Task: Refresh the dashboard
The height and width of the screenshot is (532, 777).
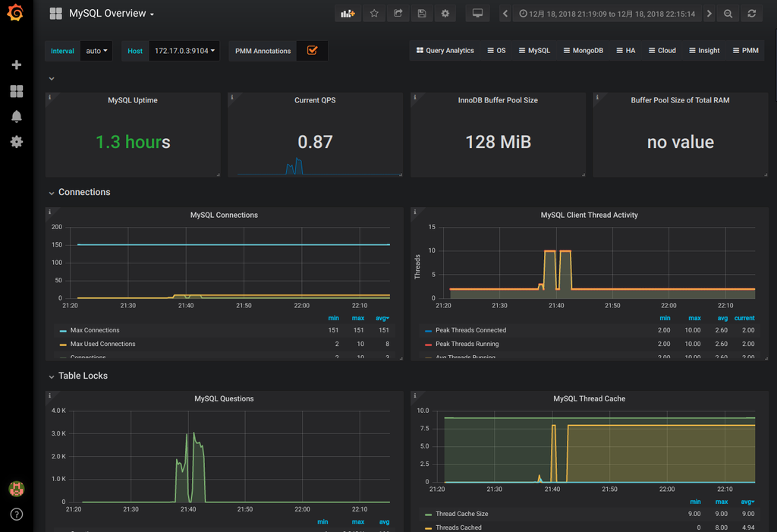Action: pos(752,14)
